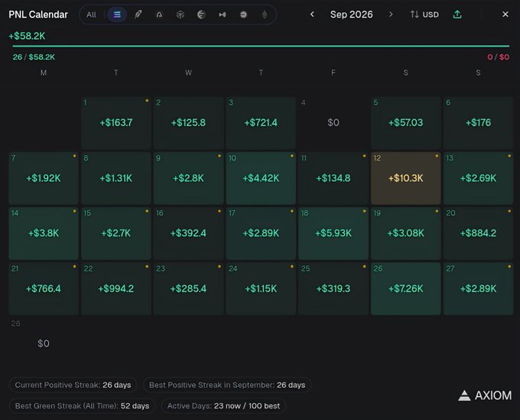Click the yellow dot on day 27
Viewport: 520px width, 420px height.
pos(509,266)
